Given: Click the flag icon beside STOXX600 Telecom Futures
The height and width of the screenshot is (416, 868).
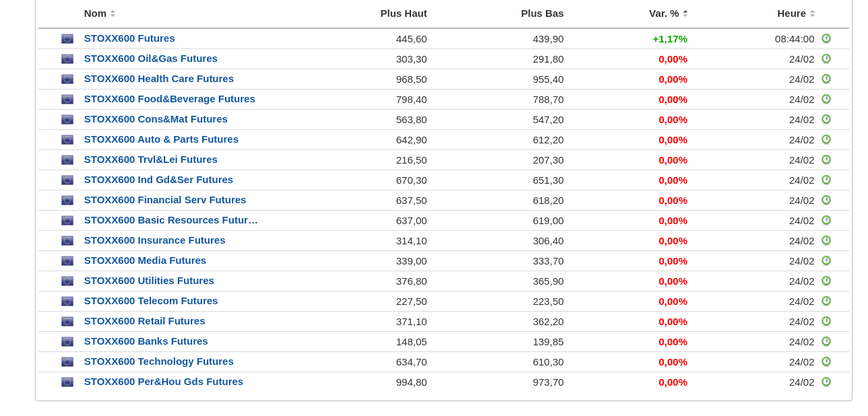Looking at the screenshot, I should [67, 302].
